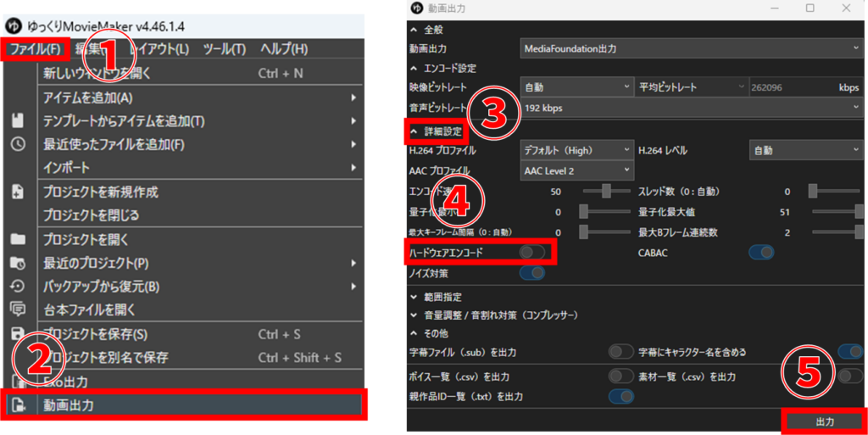This screenshot has height=435, width=868.
Task: Open the 動画出力 MediaFoundation出力 dropdown
Action: tap(691, 48)
